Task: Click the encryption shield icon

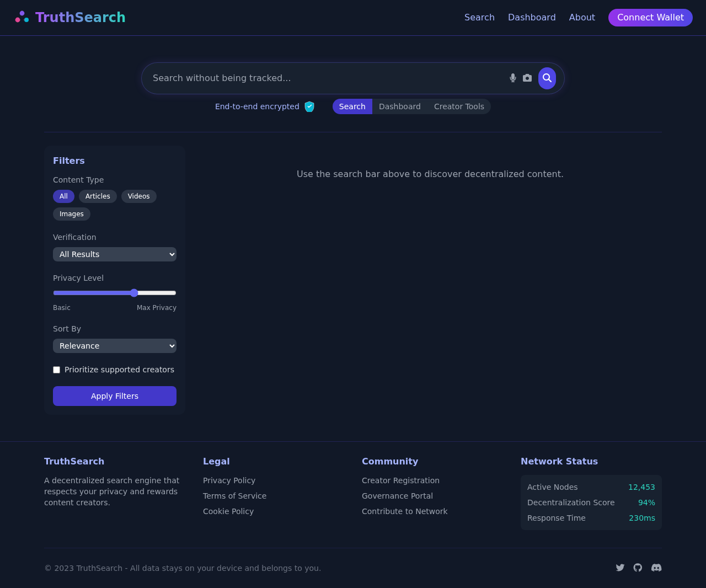Action: [309, 106]
